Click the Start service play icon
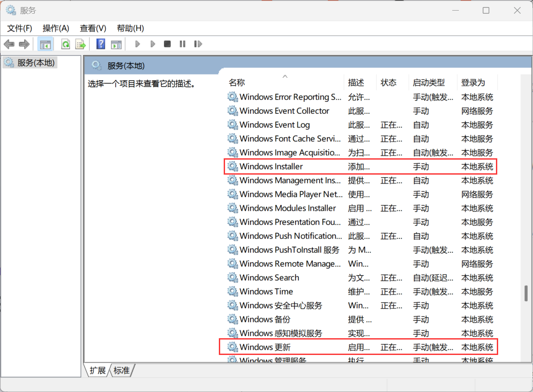533x392 pixels. (x=138, y=44)
